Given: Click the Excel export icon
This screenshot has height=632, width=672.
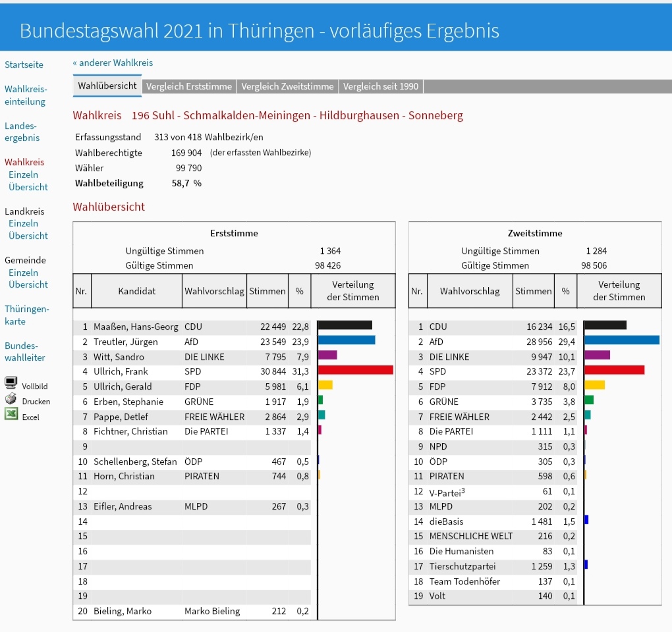Looking at the screenshot, I should tap(11, 414).
